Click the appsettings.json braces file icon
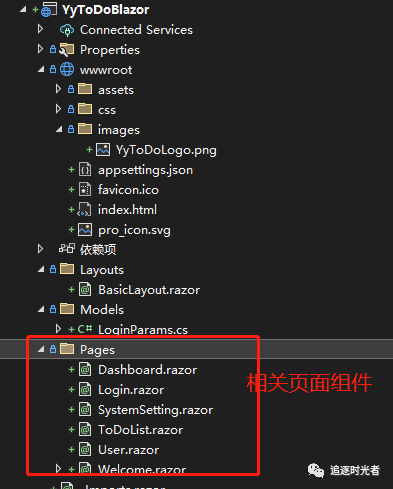This screenshot has height=489, width=393. click(85, 170)
